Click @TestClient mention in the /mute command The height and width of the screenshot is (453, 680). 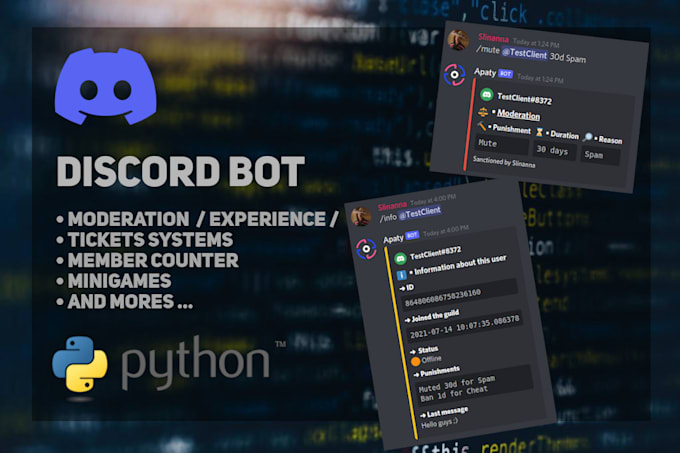click(524, 53)
